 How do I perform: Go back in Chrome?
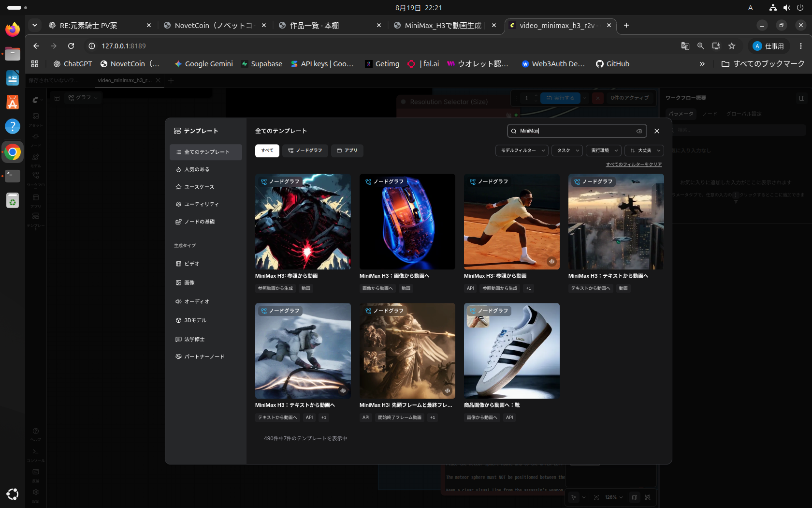pyautogui.click(x=36, y=46)
